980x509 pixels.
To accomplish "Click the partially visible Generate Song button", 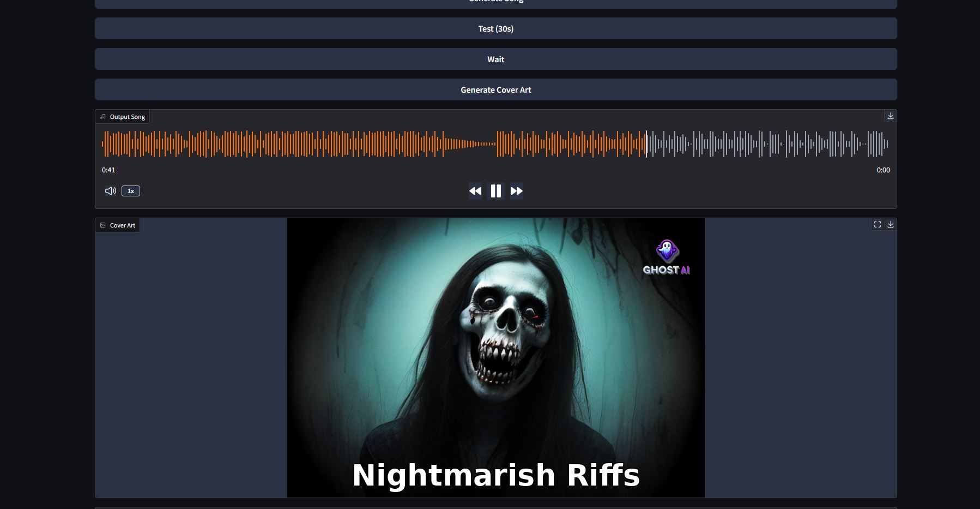I will tap(495, 3).
